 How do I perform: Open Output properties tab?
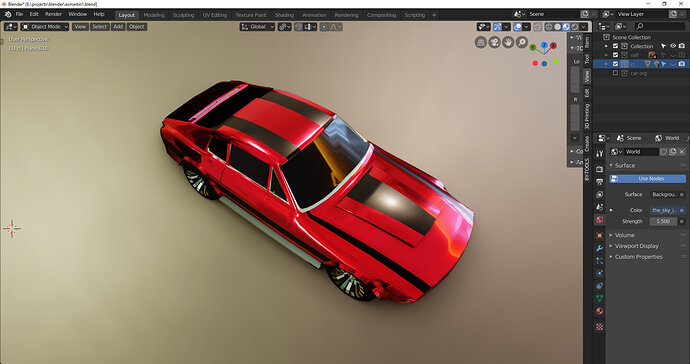point(599,182)
